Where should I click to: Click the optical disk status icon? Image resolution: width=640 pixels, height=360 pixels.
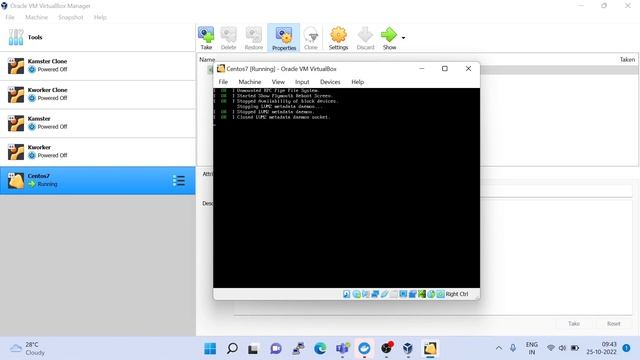click(356, 294)
